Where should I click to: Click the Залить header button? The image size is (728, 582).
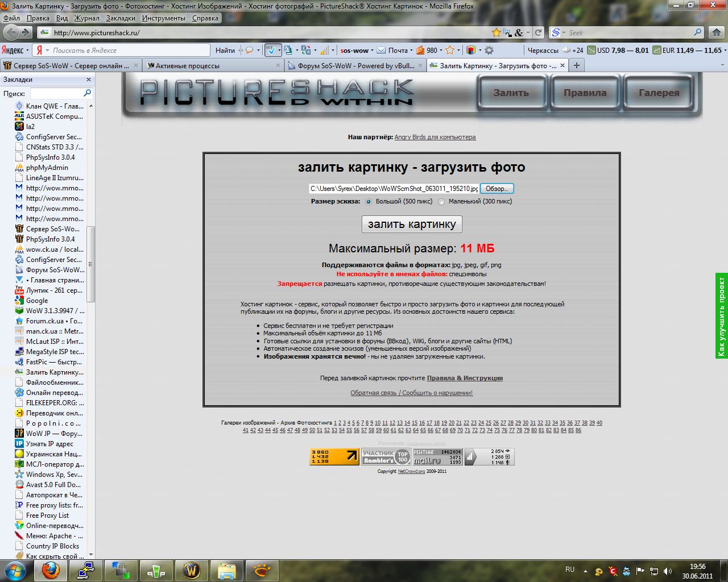point(511,93)
